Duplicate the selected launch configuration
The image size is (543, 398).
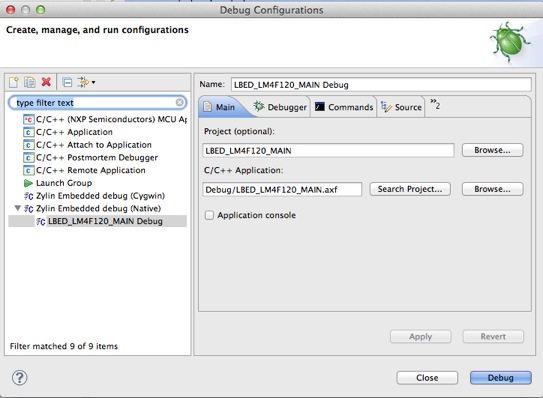coord(30,82)
